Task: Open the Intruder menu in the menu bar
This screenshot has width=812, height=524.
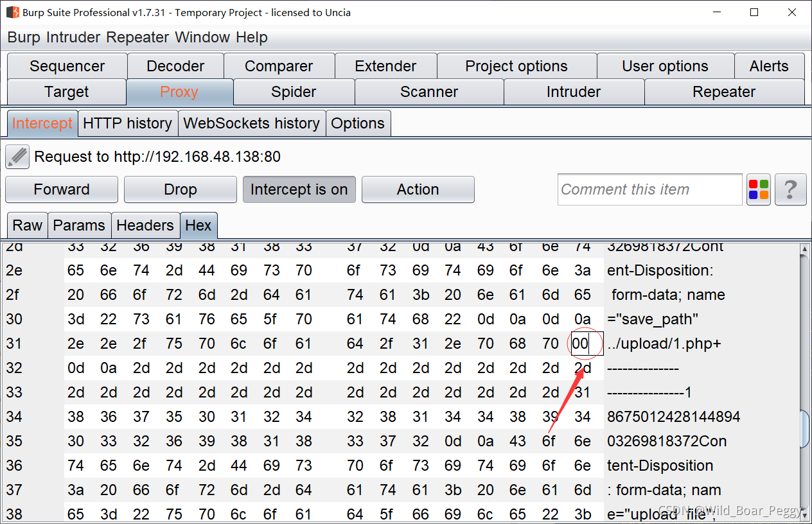Action: click(x=73, y=37)
